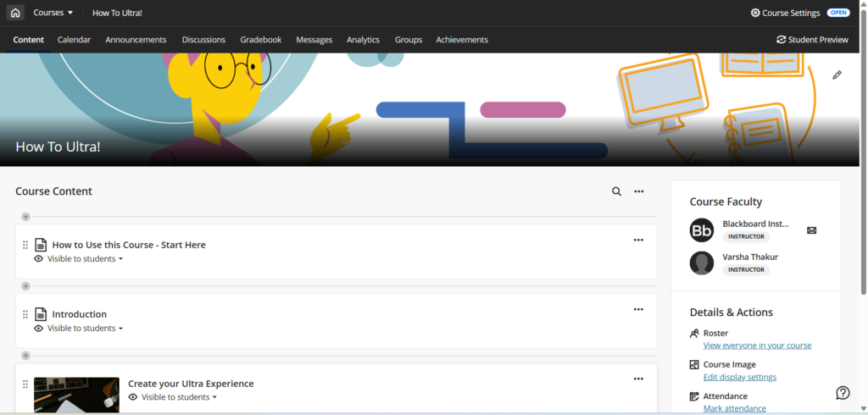The width and height of the screenshot is (868, 415).
Task: Click Create your Ultra Experience thumbnail image
Action: click(76, 395)
